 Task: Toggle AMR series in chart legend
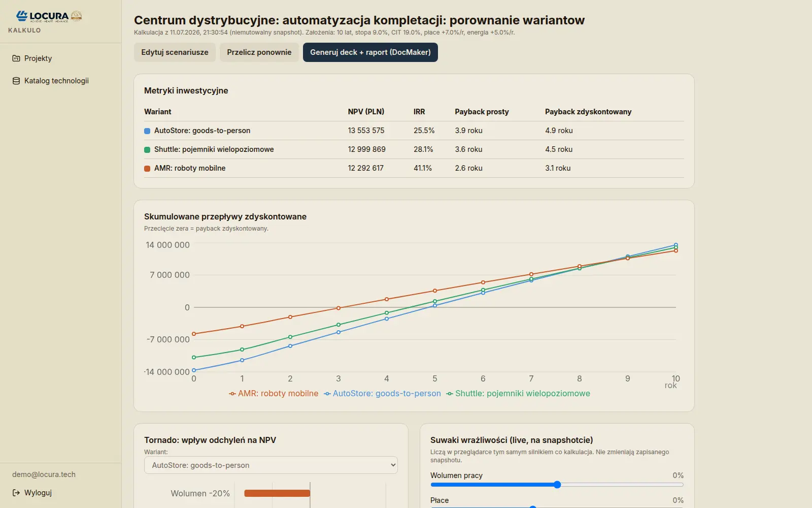coord(274,394)
